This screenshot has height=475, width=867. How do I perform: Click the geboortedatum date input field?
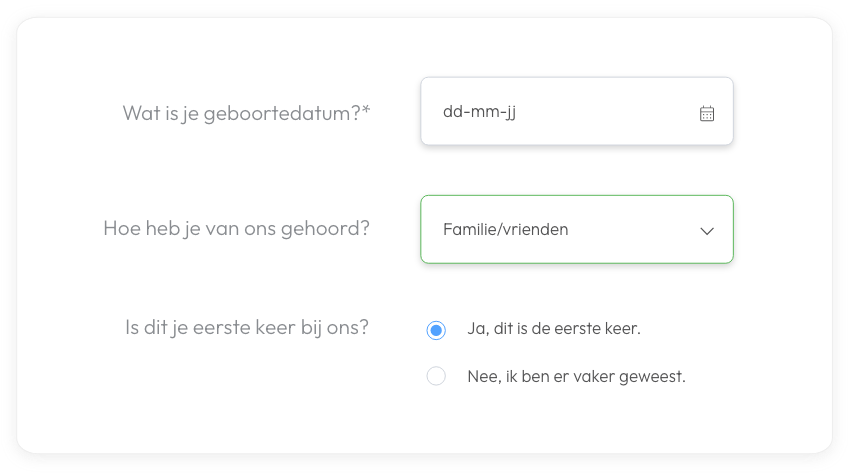(x=560, y=112)
